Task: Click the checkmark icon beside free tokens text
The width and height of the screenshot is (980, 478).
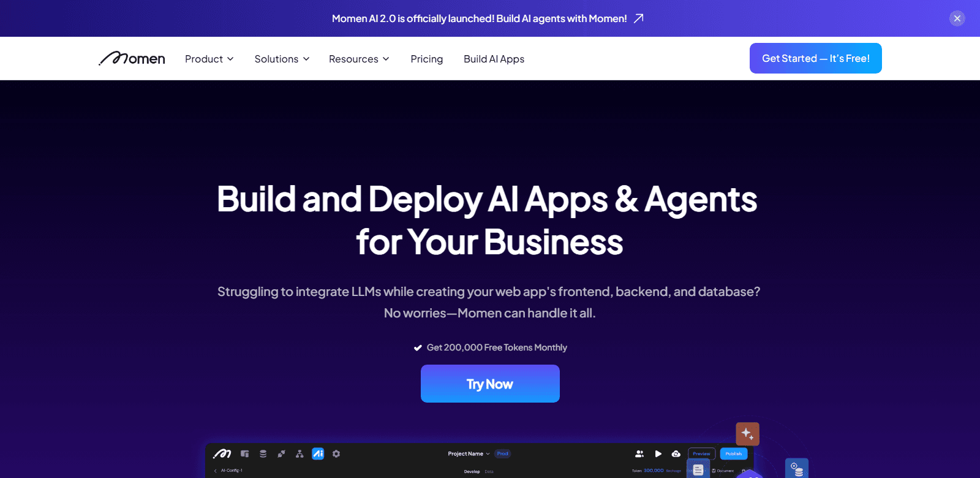Action: pos(418,347)
